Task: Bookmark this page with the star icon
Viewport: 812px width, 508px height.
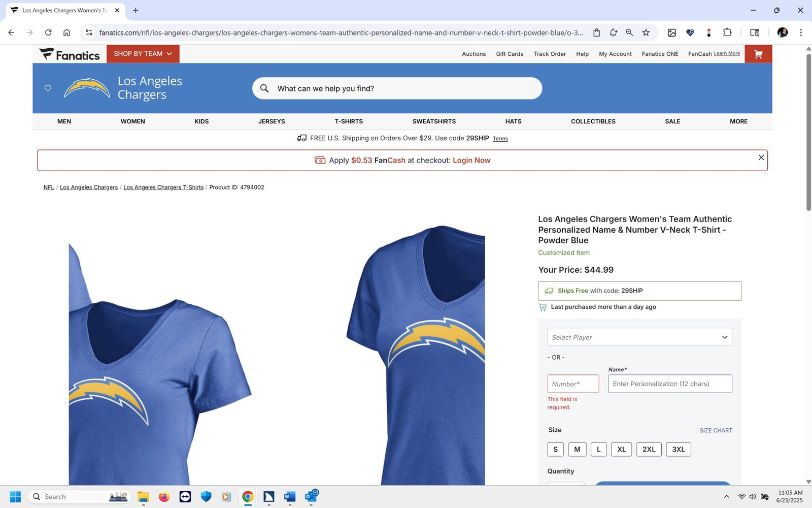Action: pyautogui.click(x=646, y=33)
